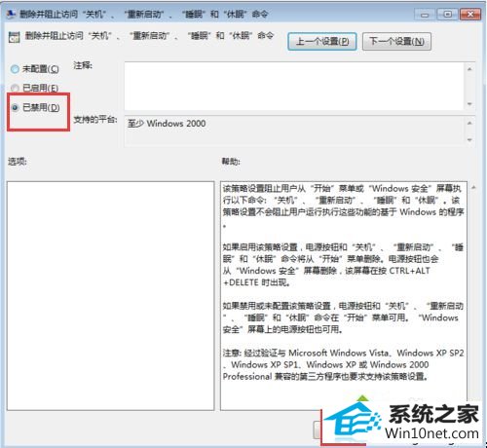Screen dimensions: 487x448
Task: Minimize the policy dialog window
Action: pyautogui.click(x=425, y=15)
